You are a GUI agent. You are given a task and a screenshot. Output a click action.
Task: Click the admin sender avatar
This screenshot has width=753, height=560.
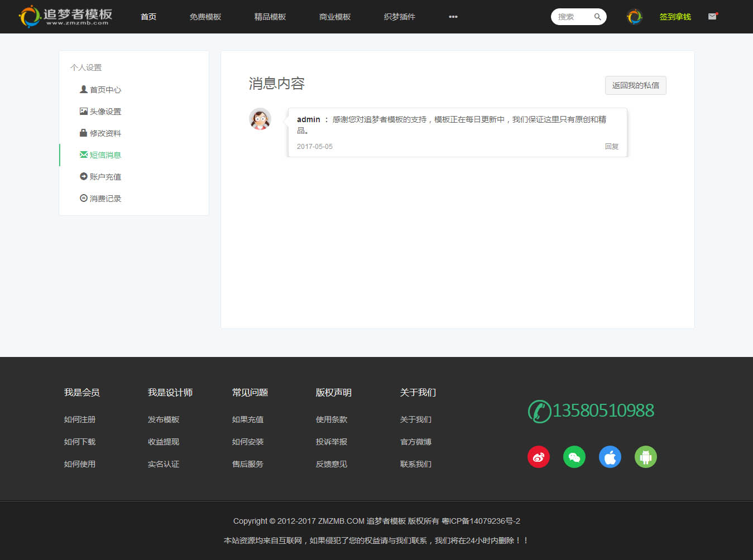click(260, 119)
